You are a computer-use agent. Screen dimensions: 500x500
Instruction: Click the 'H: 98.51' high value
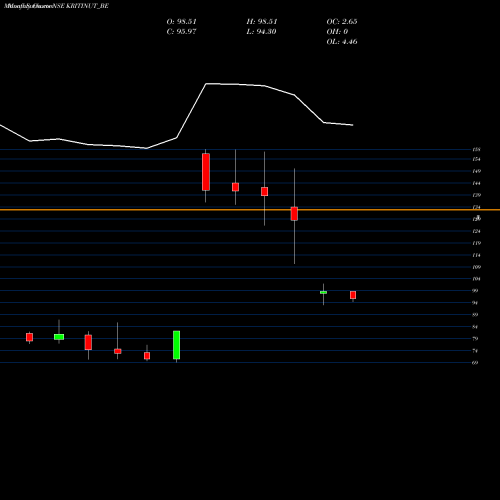[x=262, y=22]
